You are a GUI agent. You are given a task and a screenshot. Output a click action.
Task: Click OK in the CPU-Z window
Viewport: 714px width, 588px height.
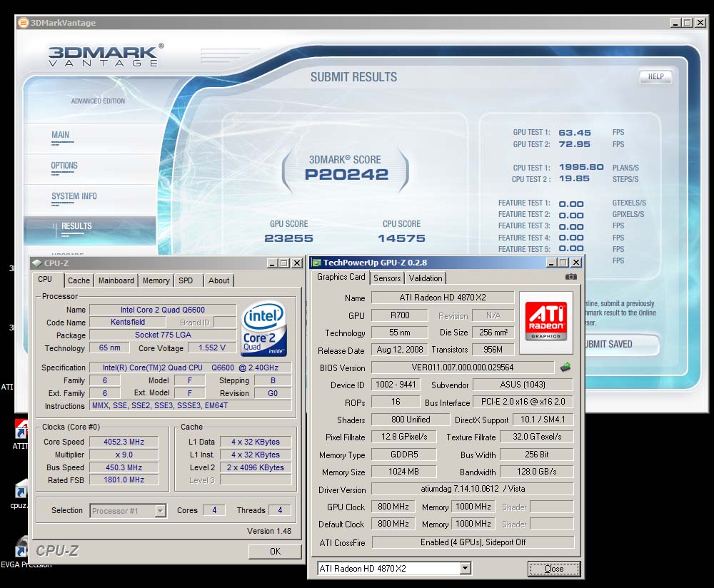point(275,551)
